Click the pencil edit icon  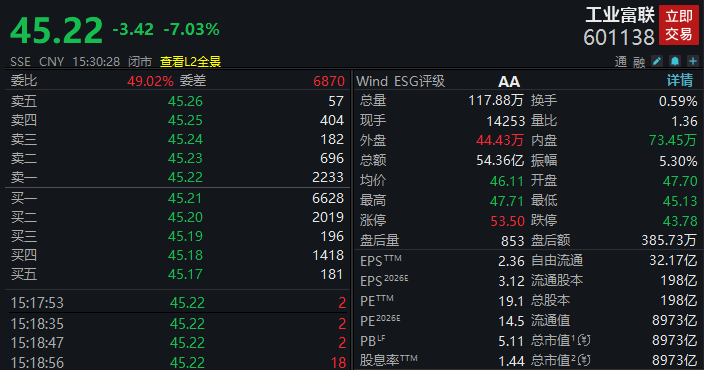(657, 61)
